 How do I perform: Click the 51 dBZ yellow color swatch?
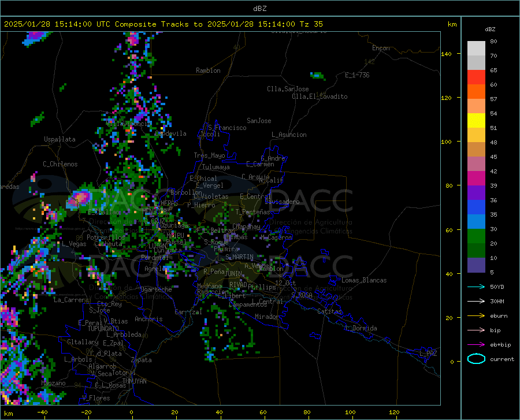click(x=476, y=120)
